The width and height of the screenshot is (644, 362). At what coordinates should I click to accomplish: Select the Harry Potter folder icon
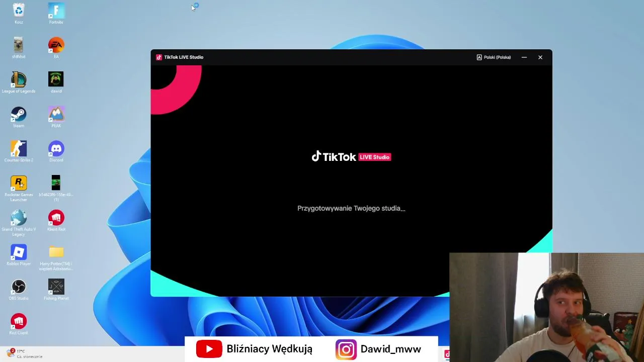(x=56, y=258)
